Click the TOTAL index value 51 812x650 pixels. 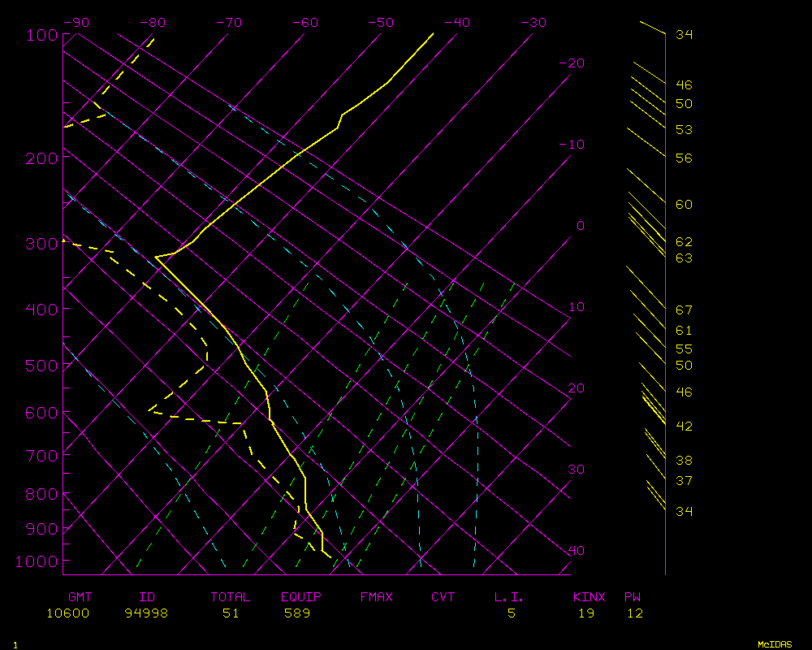click(x=231, y=613)
